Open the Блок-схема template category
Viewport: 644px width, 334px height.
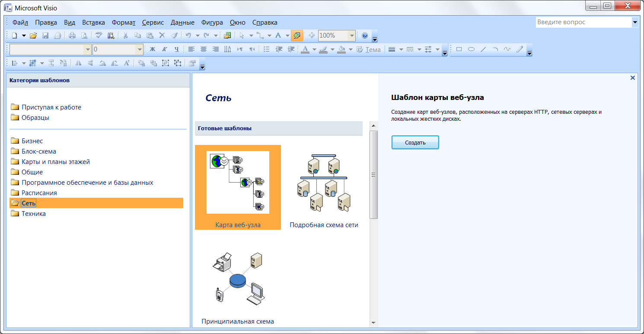tap(38, 151)
